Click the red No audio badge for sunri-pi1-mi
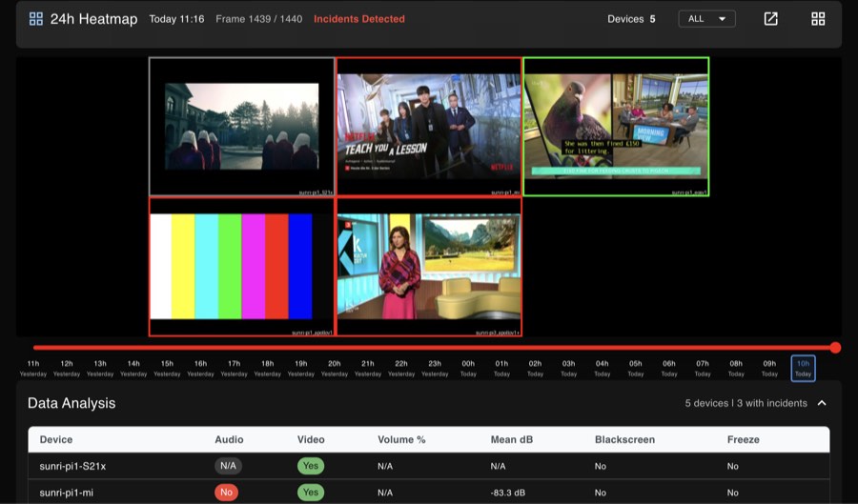 click(x=227, y=492)
